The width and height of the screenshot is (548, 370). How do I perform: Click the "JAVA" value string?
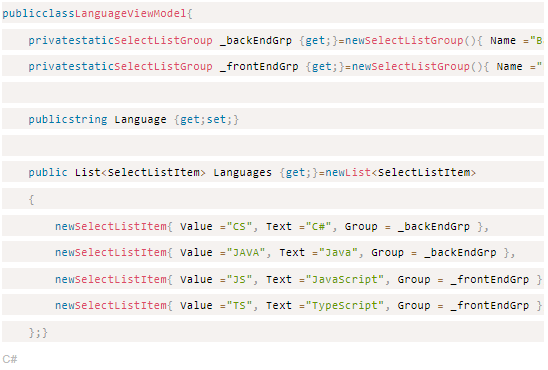(246, 253)
